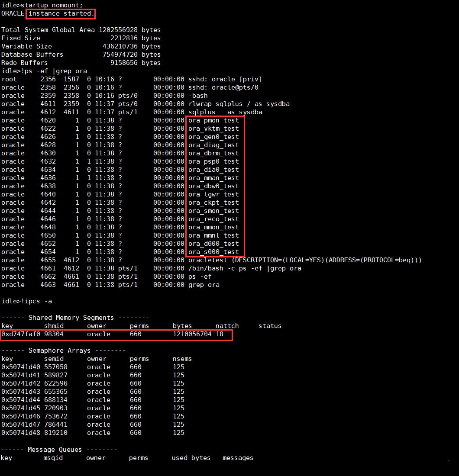Click semaphore key 0x50741d40
Viewport: 459px width, 476px height.
tap(21, 367)
